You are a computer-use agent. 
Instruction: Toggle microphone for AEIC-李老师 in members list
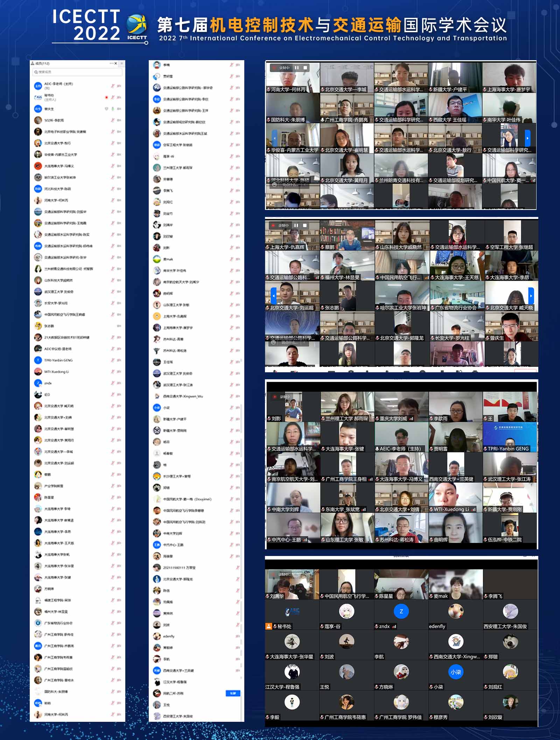[x=113, y=86]
